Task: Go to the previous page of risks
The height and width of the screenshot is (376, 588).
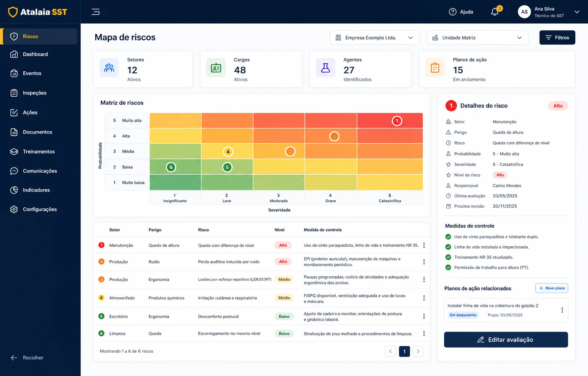Action: 390,351
